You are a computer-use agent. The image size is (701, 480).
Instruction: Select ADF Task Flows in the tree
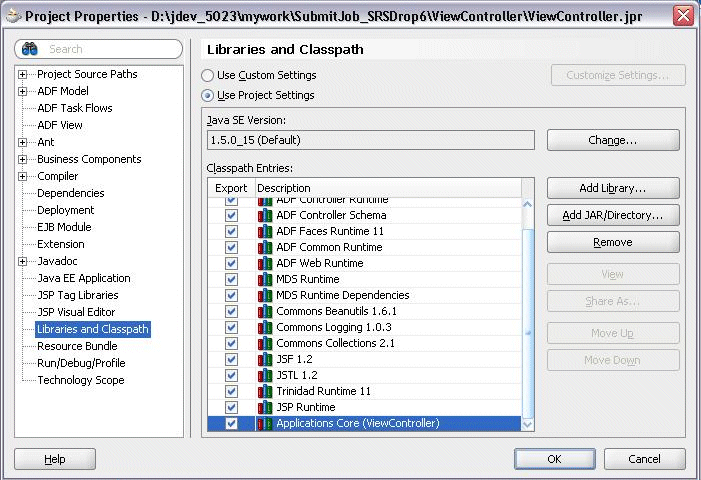[75, 108]
